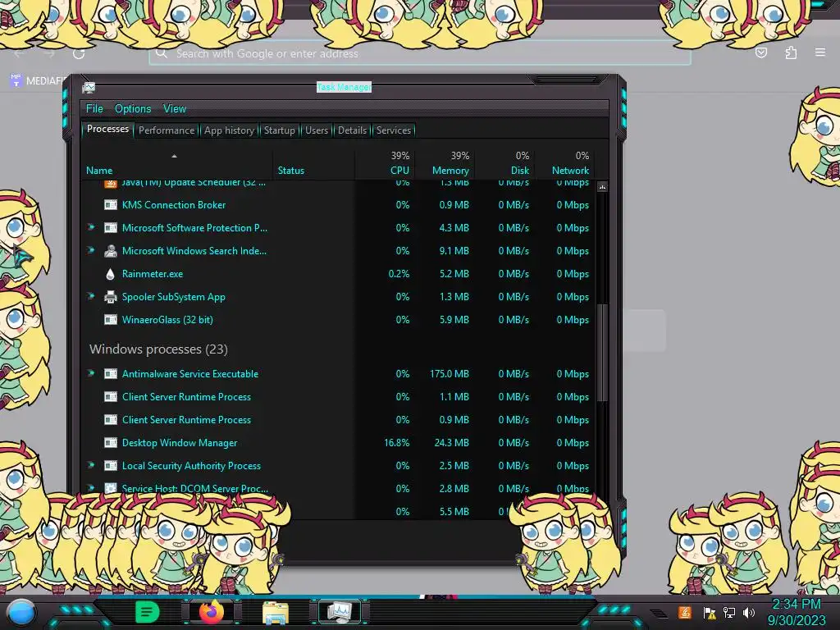Click the Antimalware Service Executable icon
This screenshot has height=630, width=840.
click(x=111, y=374)
